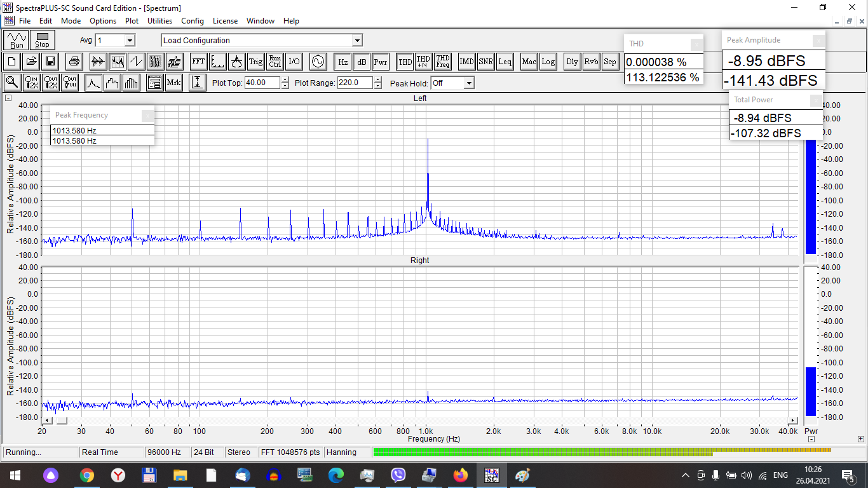
Task: Expand the Peak Hold dropdown
Action: tap(468, 83)
